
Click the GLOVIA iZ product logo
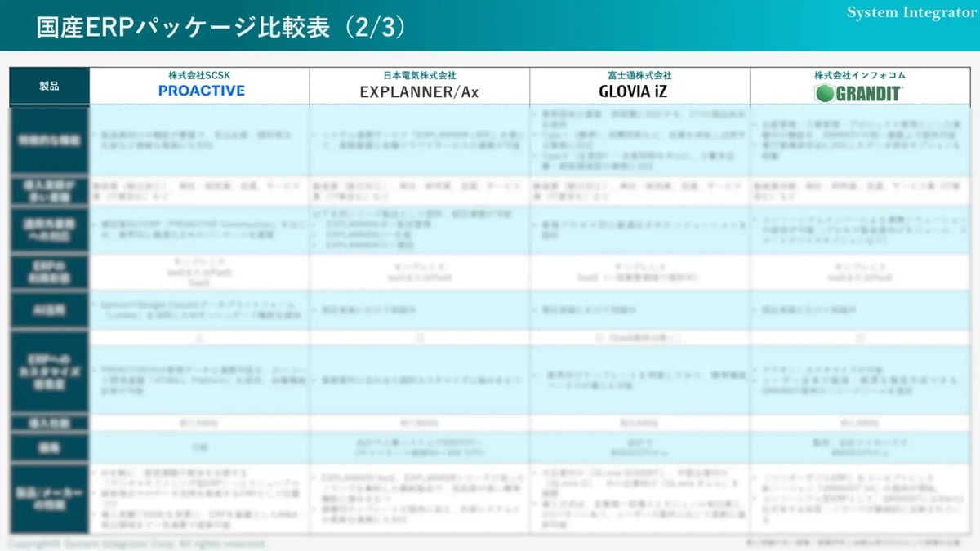639,91
